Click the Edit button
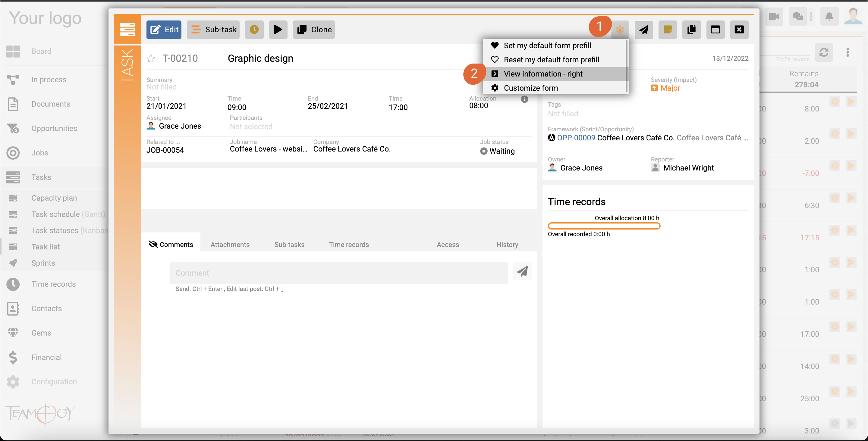 point(164,30)
